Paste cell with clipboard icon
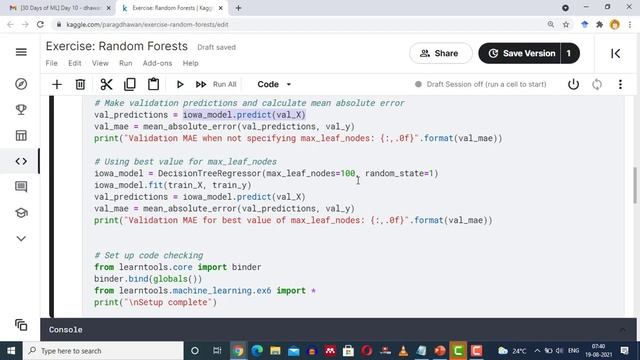640x360 pixels. tap(153, 84)
